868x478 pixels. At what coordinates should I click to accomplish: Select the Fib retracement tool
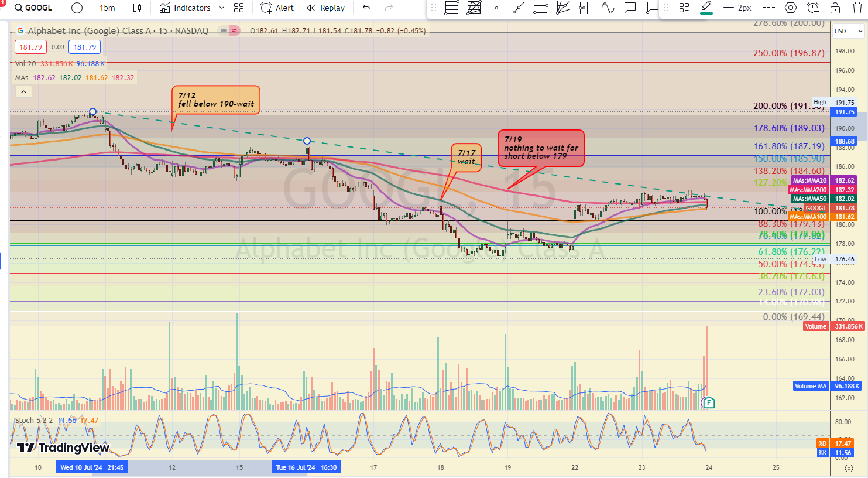tap(541, 8)
